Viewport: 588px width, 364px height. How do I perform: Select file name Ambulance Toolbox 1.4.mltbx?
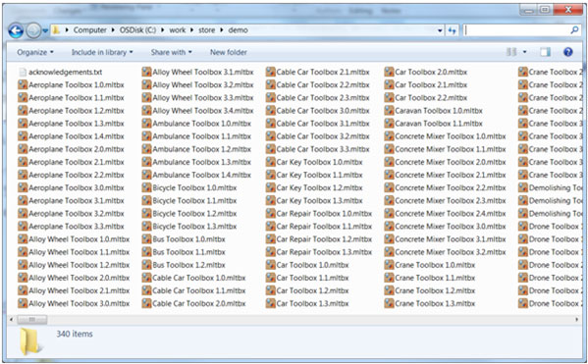(x=202, y=175)
